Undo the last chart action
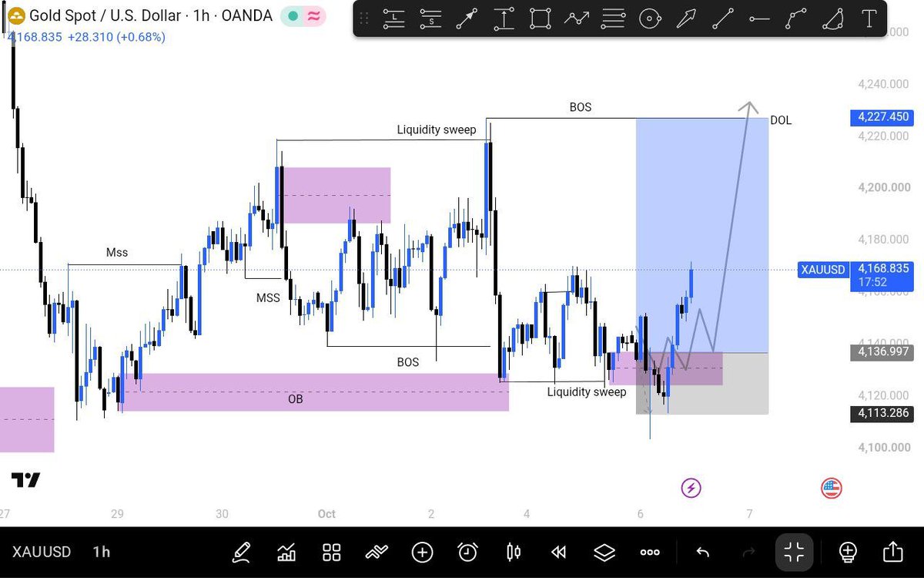Screen dimensions: 924x578 tap(702, 552)
